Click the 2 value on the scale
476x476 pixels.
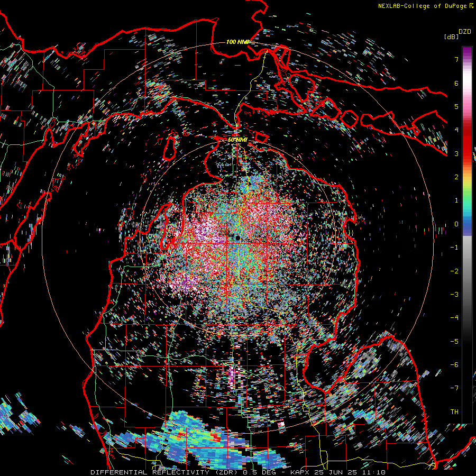(456, 177)
